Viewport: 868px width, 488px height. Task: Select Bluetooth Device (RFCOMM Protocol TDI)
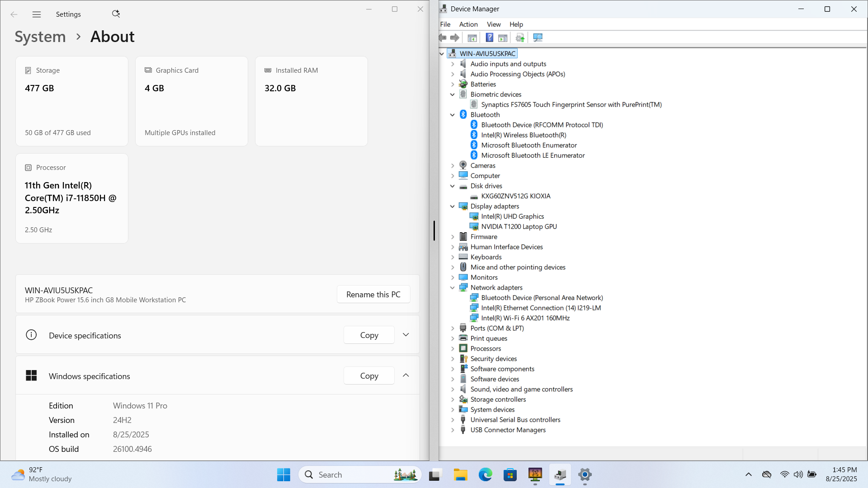542,125
